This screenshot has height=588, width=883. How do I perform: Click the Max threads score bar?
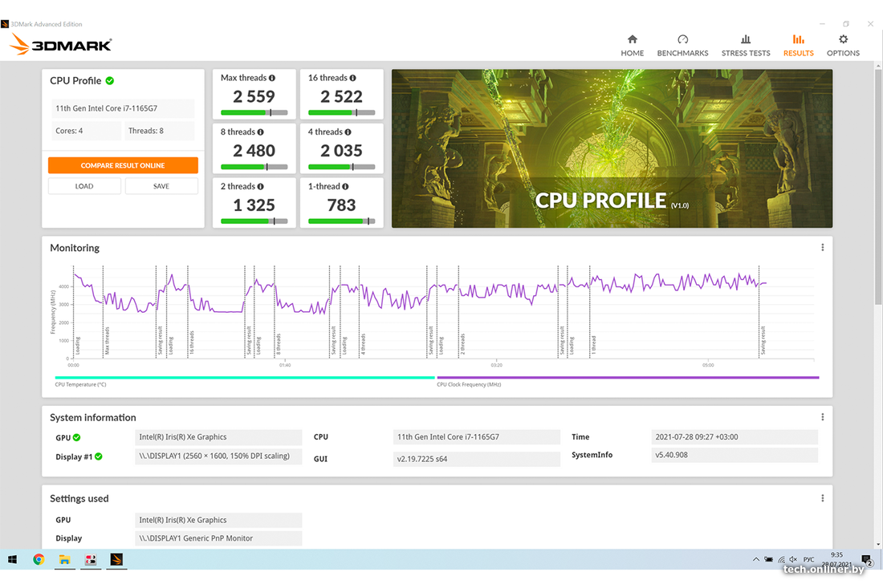coord(254,112)
